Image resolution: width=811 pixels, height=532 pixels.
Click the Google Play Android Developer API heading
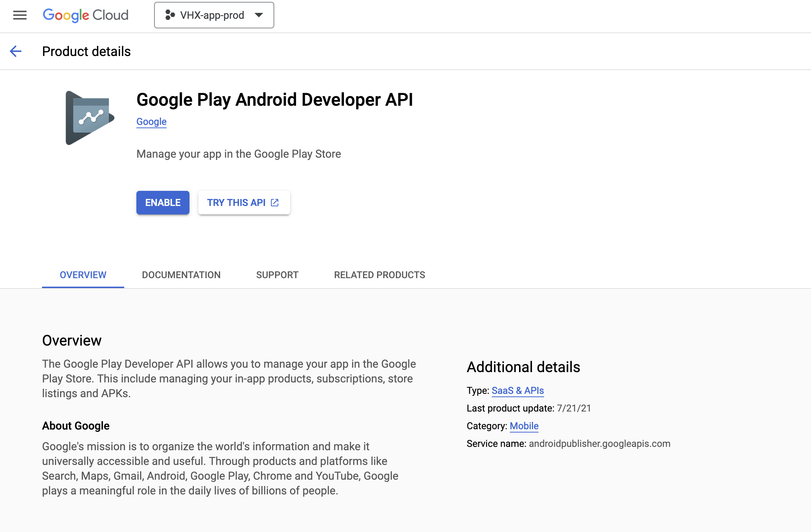275,100
